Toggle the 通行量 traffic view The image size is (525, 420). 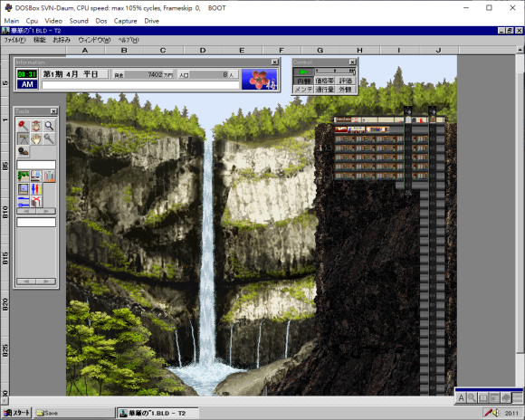click(324, 90)
